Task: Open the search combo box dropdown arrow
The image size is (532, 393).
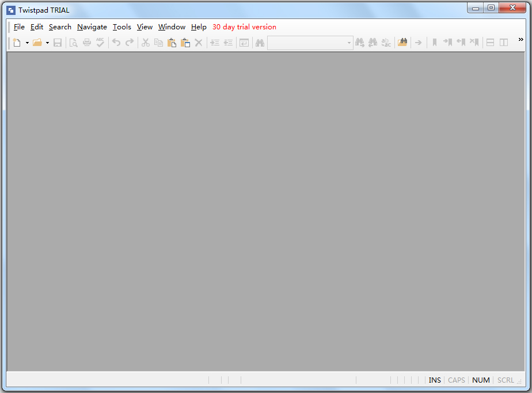Action: pos(349,43)
